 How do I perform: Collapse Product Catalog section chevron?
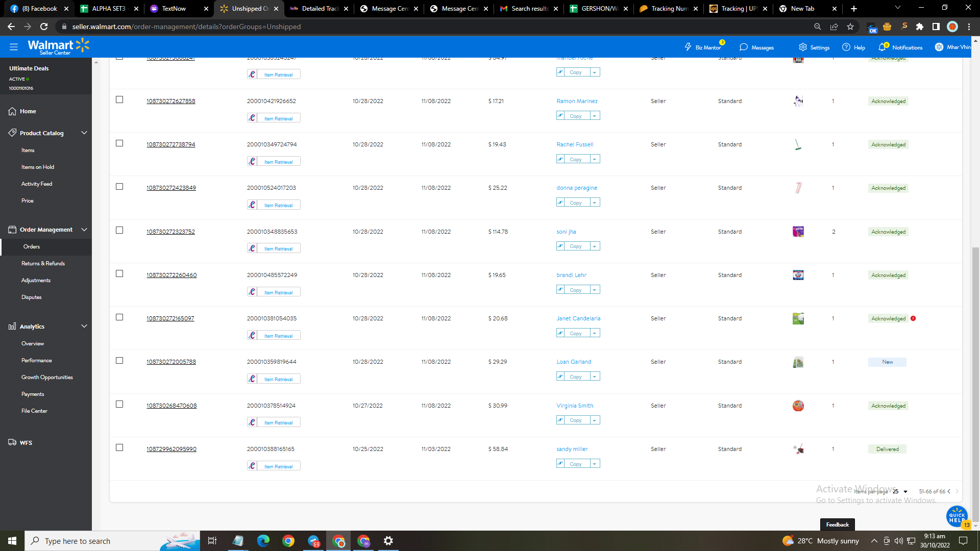point(84,133)
